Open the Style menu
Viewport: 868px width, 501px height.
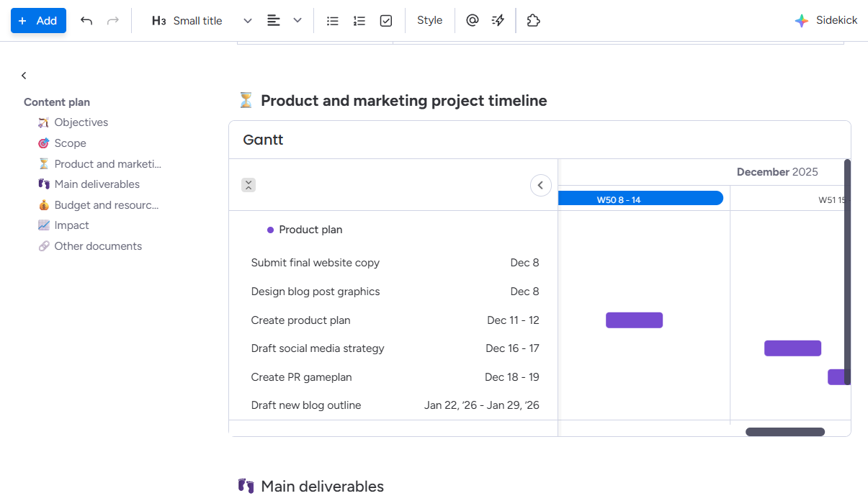pos(429,20)
